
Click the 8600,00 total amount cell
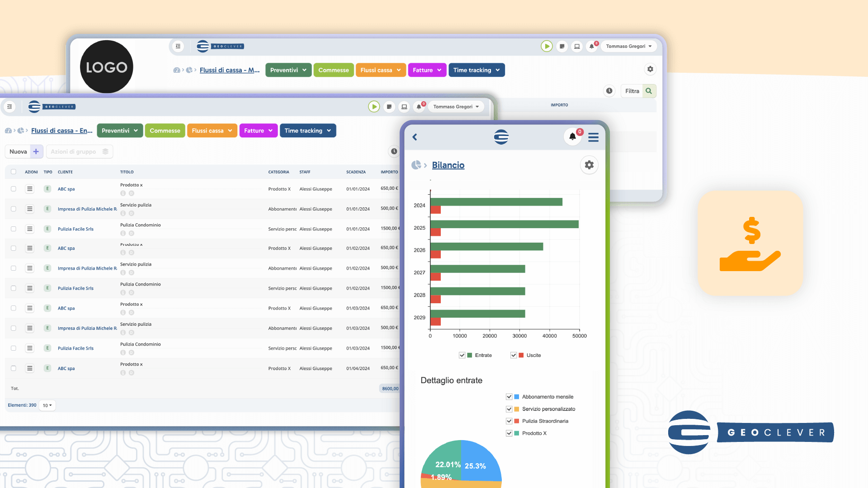click(390, 389)
